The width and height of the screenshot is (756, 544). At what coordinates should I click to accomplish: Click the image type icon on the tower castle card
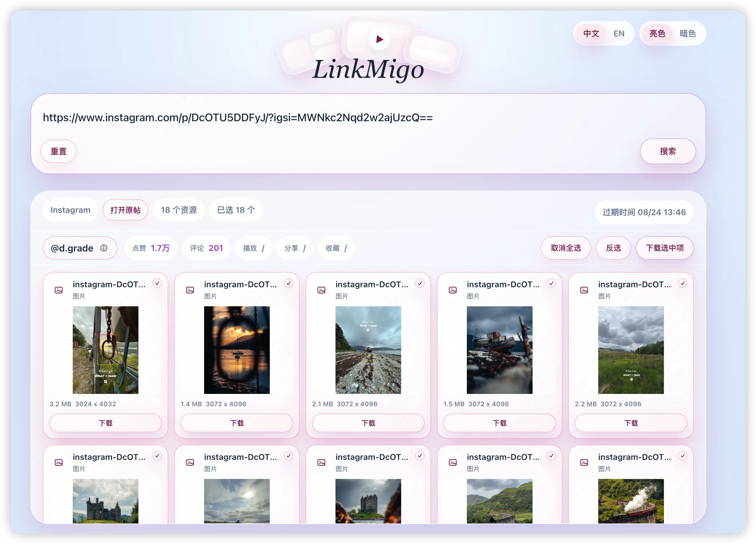321,463
